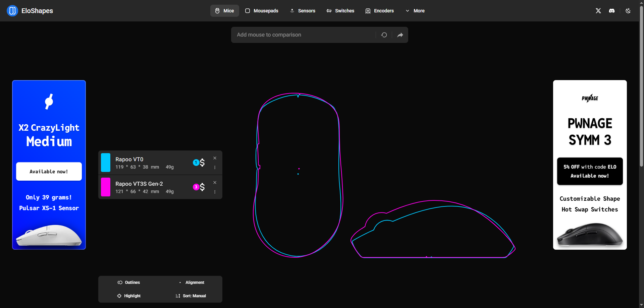Click the Rapoo VT3S Gen-2 dimensions text

pyautogui.click(x=138, y=191)
